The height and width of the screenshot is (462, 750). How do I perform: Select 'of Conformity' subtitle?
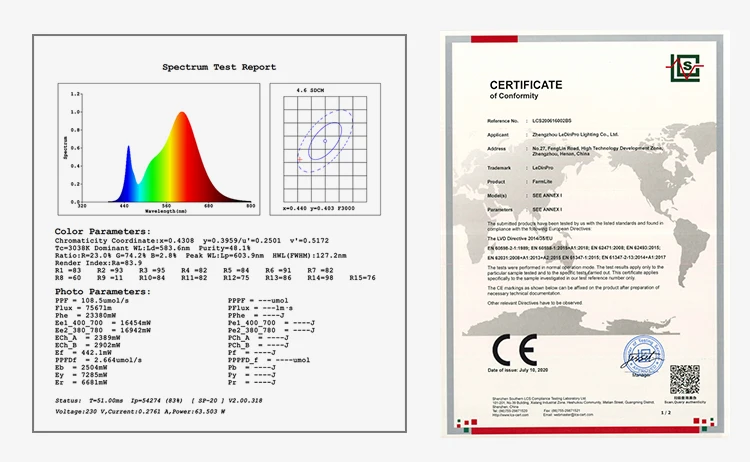click(514, 96)
